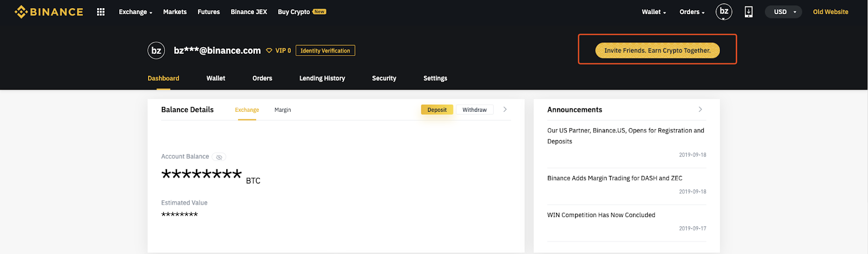The width and height of the screenshot is (868, 254).
Task: Click Invite Friends. Earn Crypto Together button
Action: point(658,50)
